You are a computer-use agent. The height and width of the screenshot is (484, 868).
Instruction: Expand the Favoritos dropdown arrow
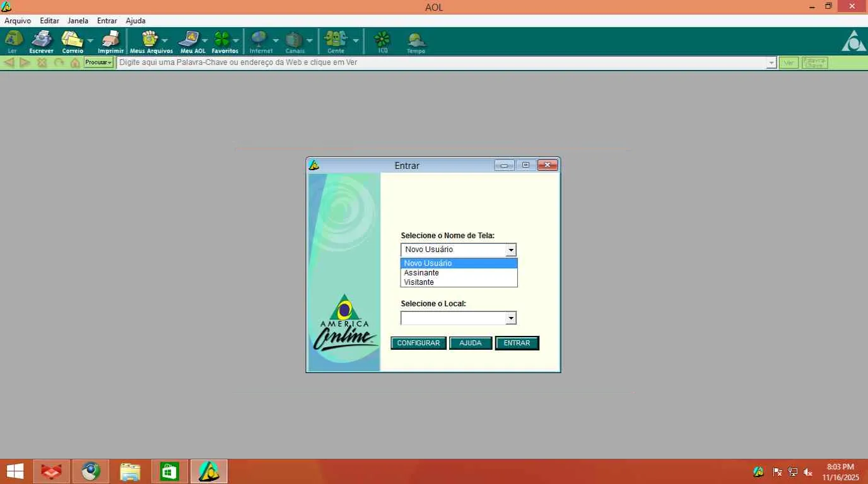[235, 41]
